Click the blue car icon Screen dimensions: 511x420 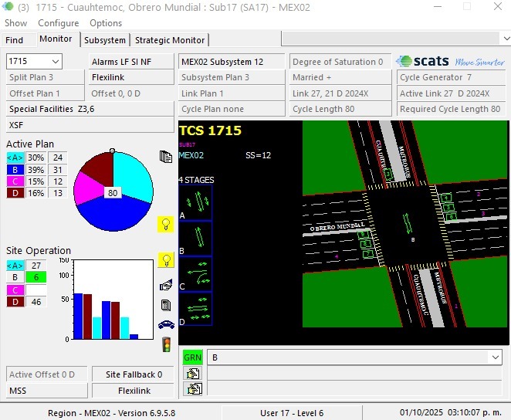tap(166, 324)
